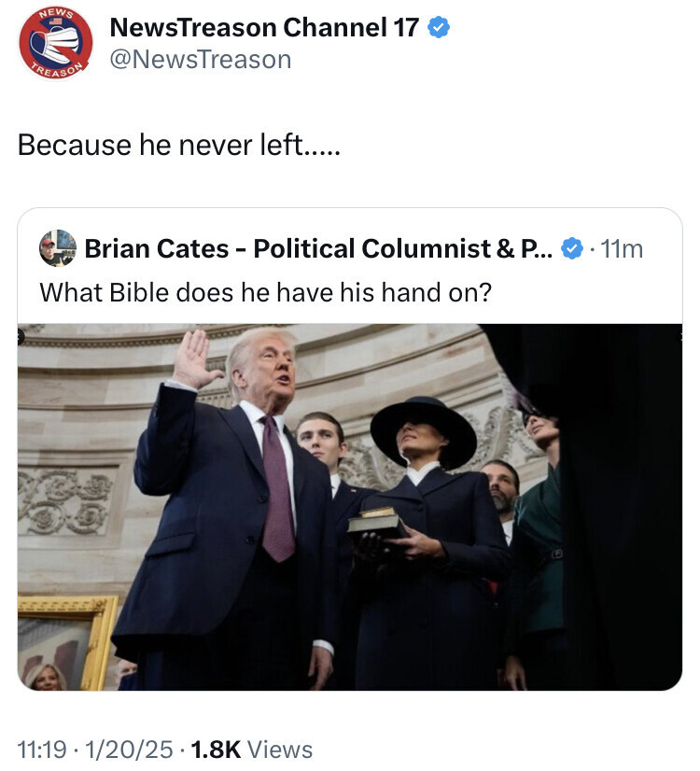Show details for the 1.8K Views count

251,749
